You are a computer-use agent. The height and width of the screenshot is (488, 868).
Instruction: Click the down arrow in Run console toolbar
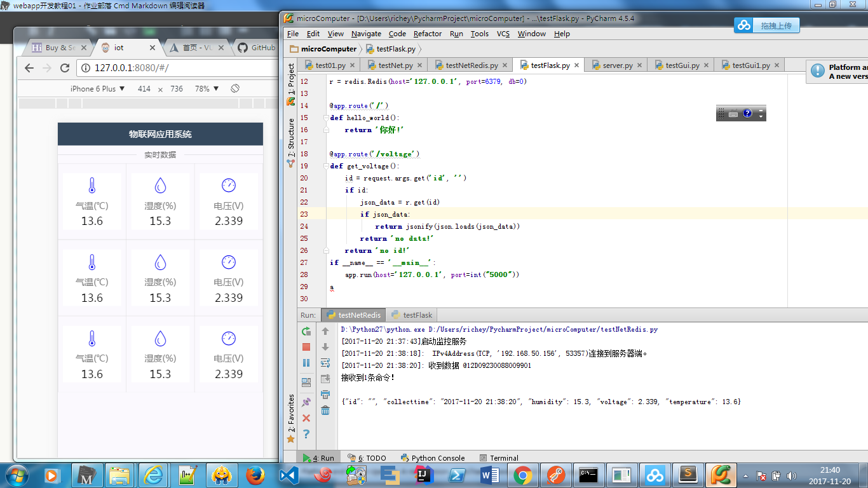click(325, 347)
